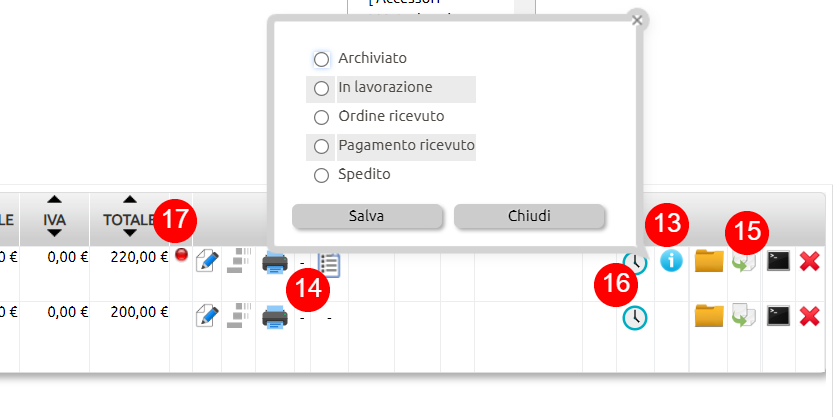Image resolution: width=833 pixels, height=417 pixels.
Task: Click the blue info icon
Action: point(672,261)
